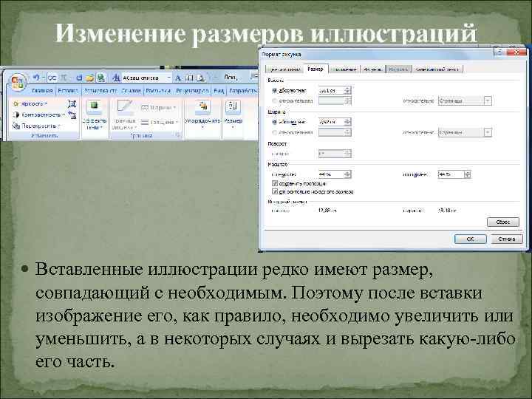The height and width of the screenshot is (399, 532).
Task: Click the Отмена button
Action: 507,239
